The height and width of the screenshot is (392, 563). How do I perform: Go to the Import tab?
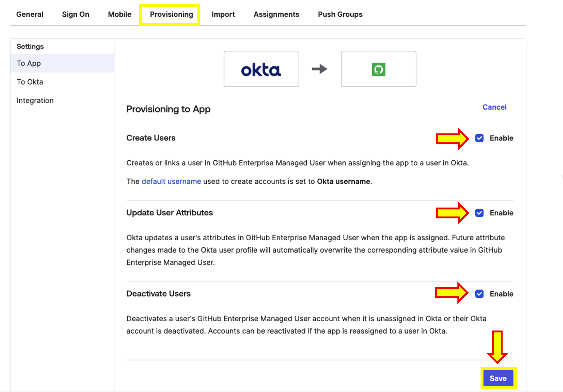tap(223, 14)
